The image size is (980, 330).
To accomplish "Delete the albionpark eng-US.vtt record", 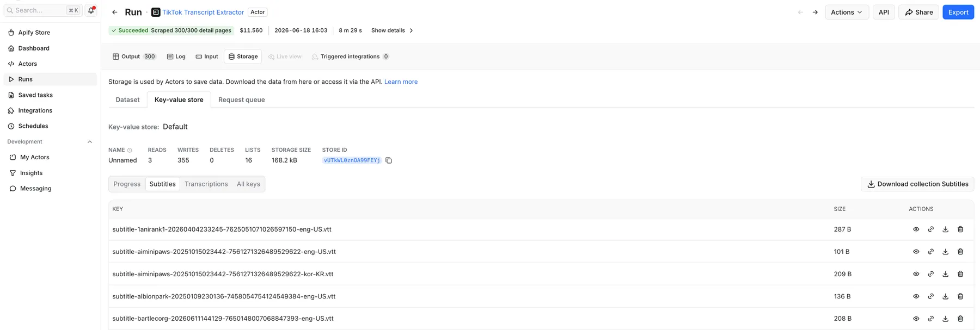I will [x=960, y=296].
